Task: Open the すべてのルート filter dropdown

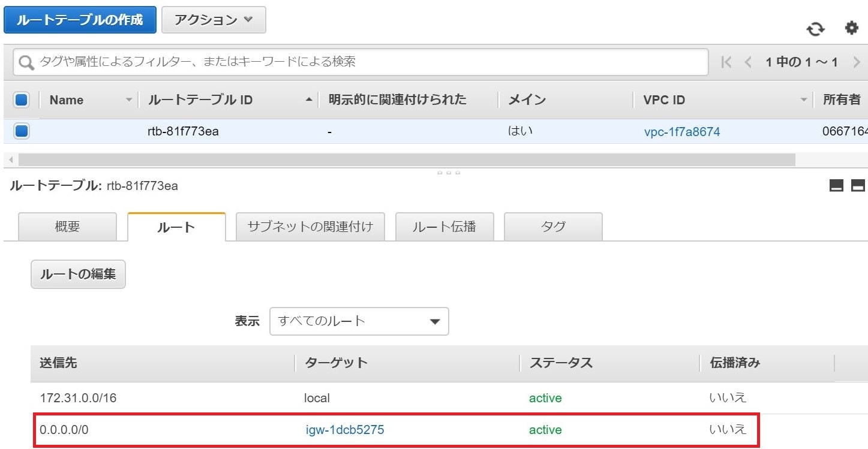Action: click(359, 321)
